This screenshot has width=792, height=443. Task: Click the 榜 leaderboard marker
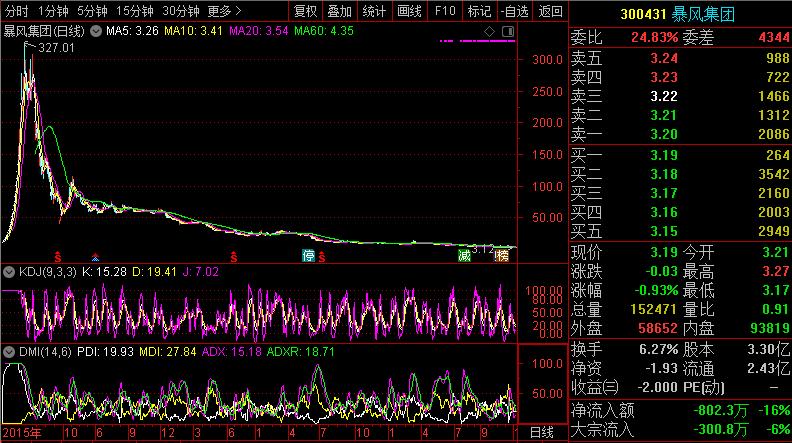pyautogui.click(x=502, y=256)
